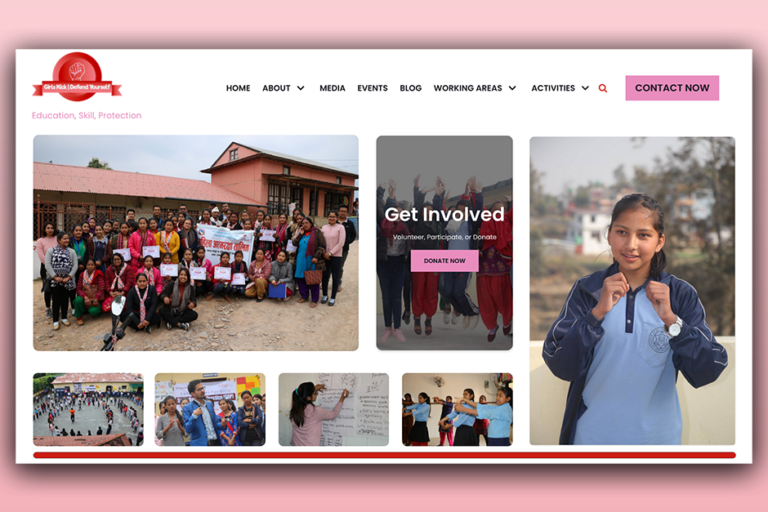Open the Blog menu link
768x512 pixels.
(x=410, y=88)
